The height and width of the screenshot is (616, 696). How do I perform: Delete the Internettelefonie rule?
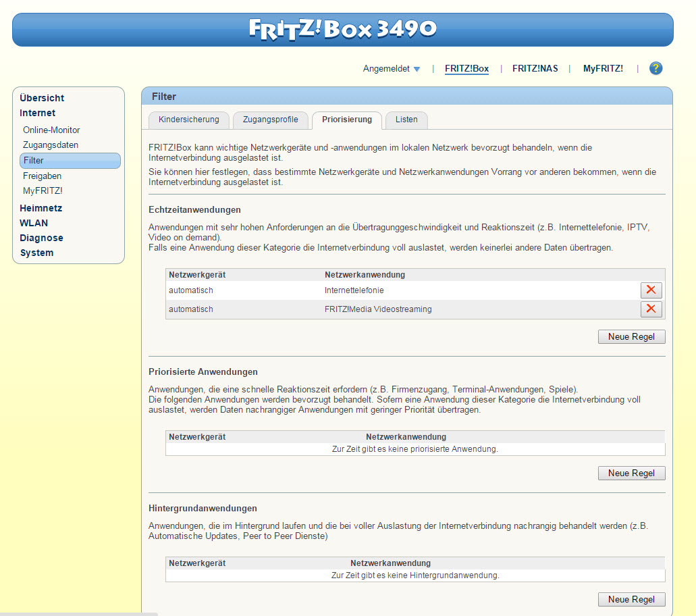(x=651, y=290)
